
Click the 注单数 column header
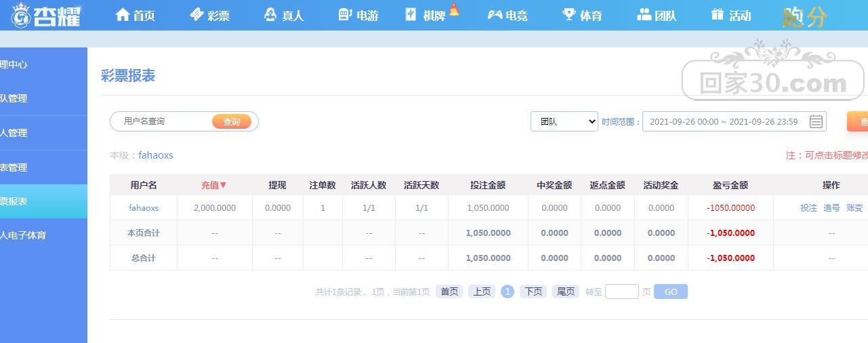tap(323, 185)
